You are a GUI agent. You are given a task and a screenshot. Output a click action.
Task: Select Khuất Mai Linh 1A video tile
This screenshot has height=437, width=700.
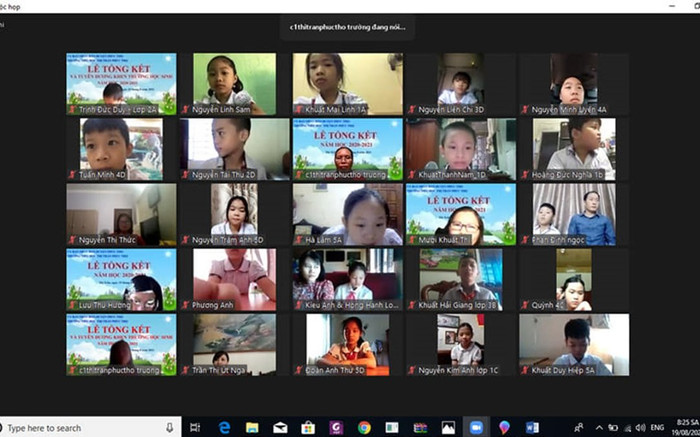click(348, 84)
